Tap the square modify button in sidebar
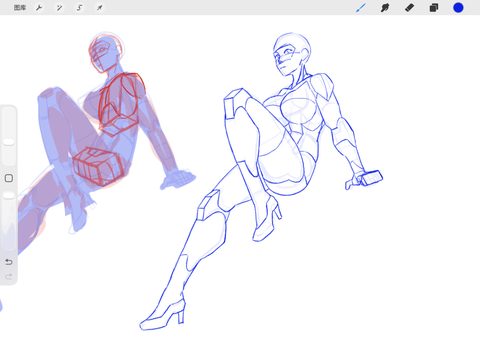480x360 pixels. (x=9, y=178)
